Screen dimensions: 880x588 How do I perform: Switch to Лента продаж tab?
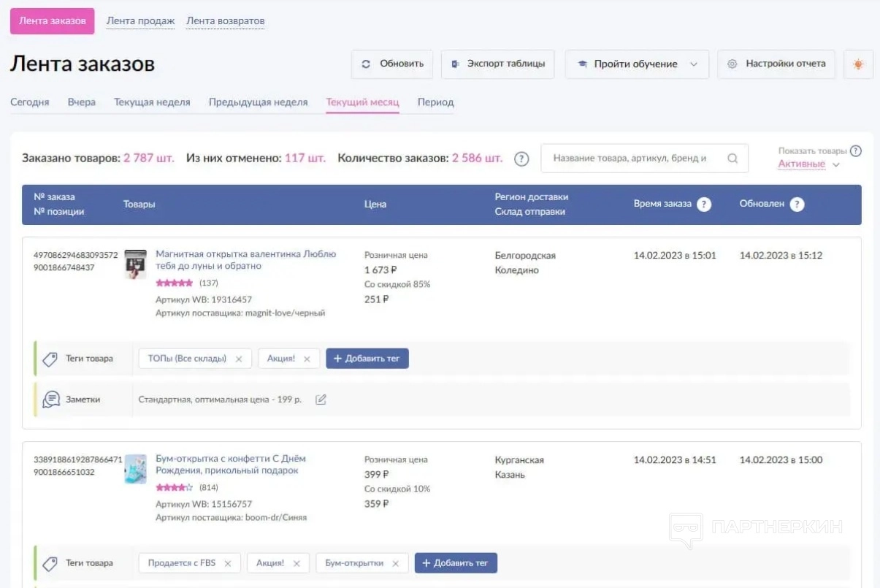140,21
